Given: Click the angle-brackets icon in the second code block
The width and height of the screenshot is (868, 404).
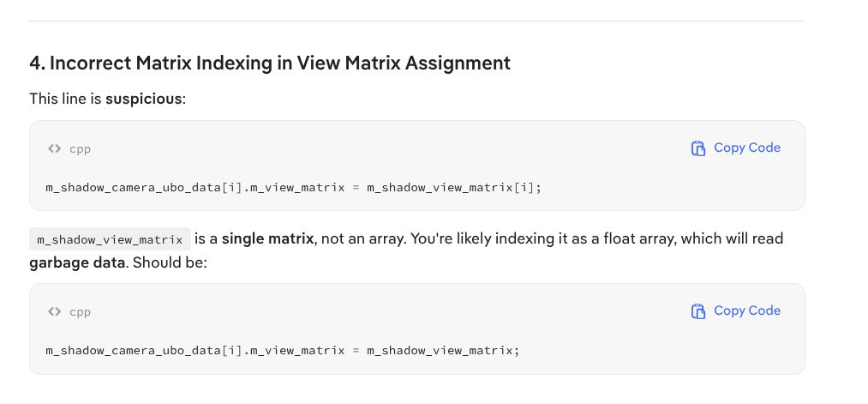Looking at the screenshot, I should (x=54, y=311).
